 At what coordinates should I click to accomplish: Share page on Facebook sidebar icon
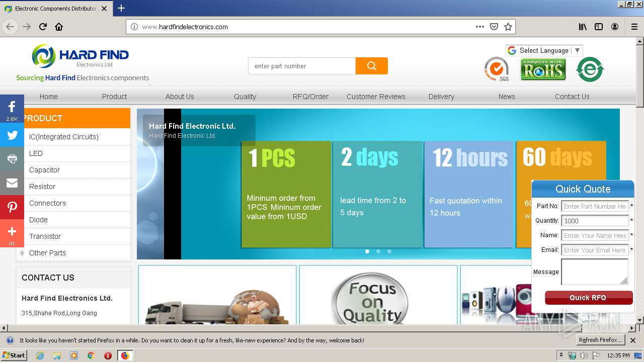tap(12, 109)
